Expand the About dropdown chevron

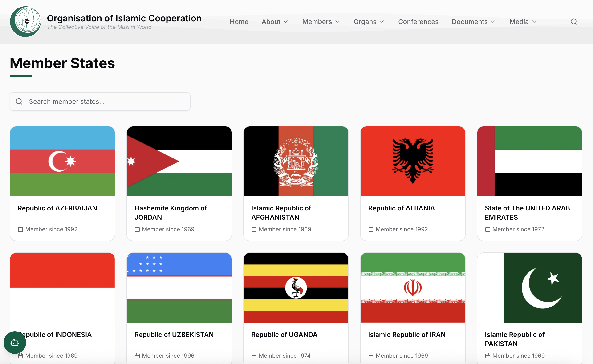click(286, 22)
